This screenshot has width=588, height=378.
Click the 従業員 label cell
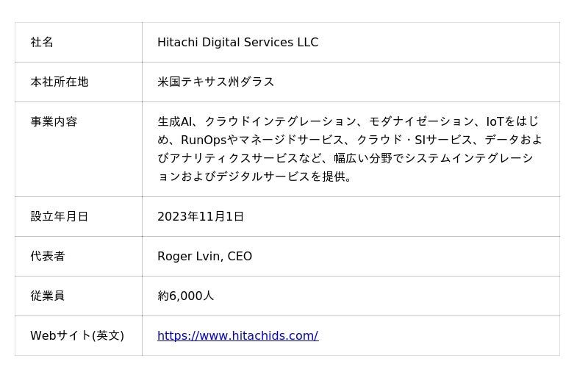(48, 296)
